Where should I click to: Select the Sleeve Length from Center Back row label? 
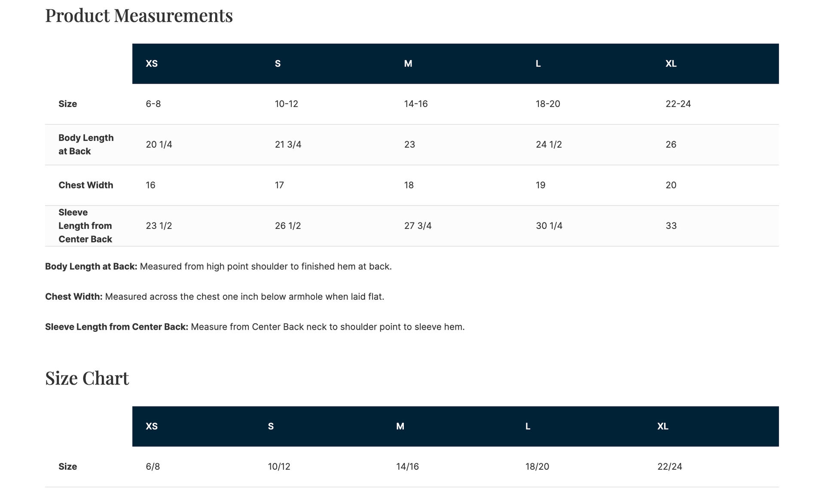pos(85,226)
